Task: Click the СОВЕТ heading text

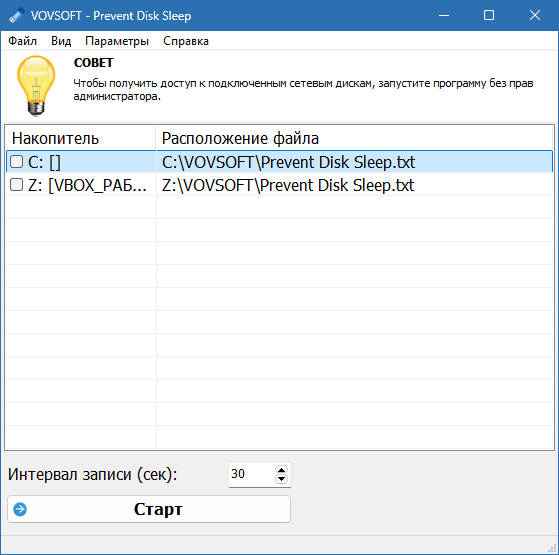Action: (93, 63)
